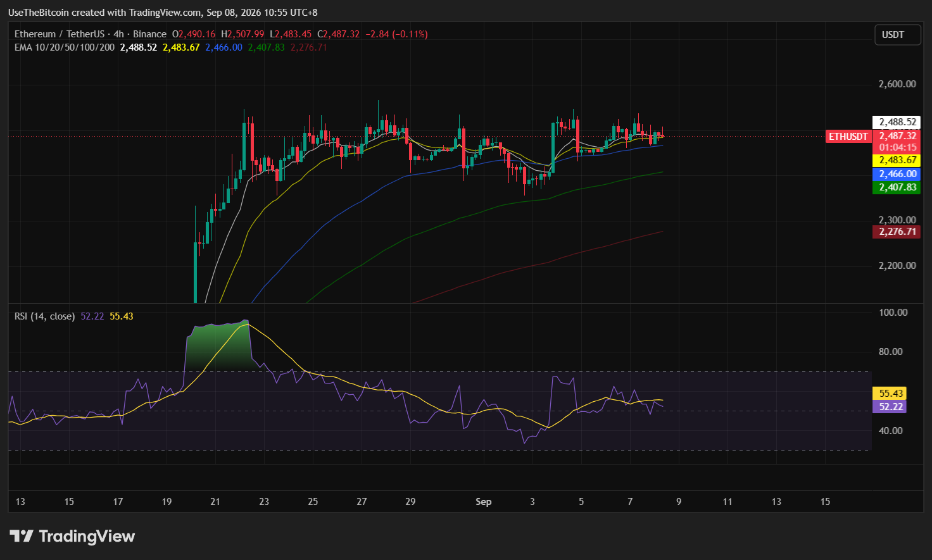The width and height of the screenshot is (932, 560).
Task: Click the low price L2,483.45 value
Action: pyautogui.click(x=291, y=34)
